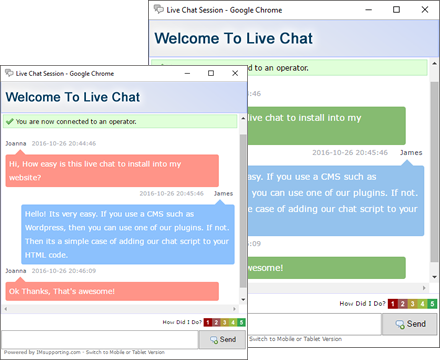
Task: Close the back Live Chat window
Action: point(425,10)
